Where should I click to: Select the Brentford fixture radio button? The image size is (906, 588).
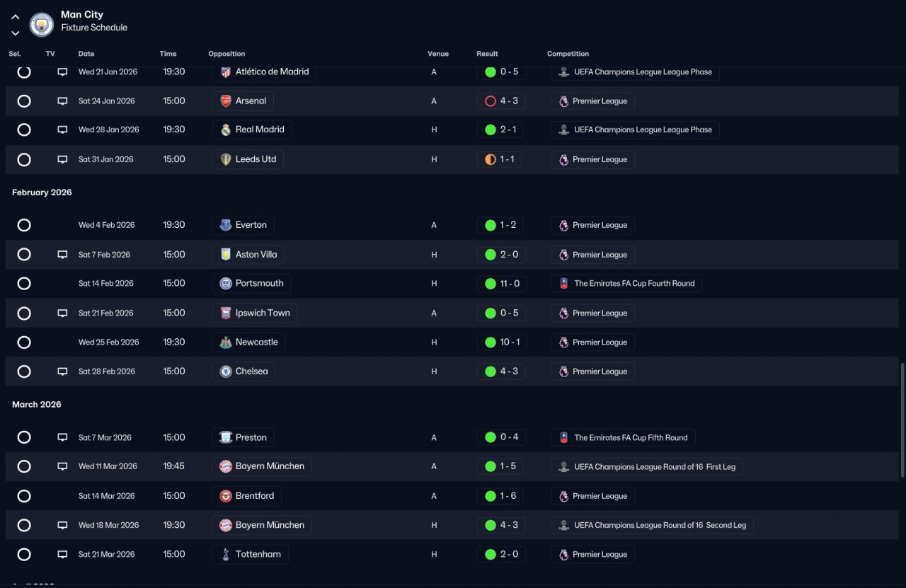(x=24, y=496)
